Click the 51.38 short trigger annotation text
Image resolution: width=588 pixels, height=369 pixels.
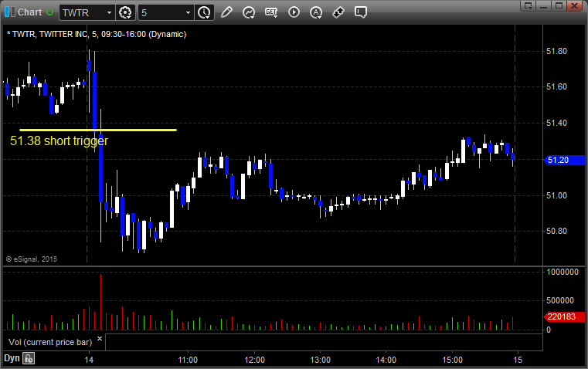(x=59, y=140)
